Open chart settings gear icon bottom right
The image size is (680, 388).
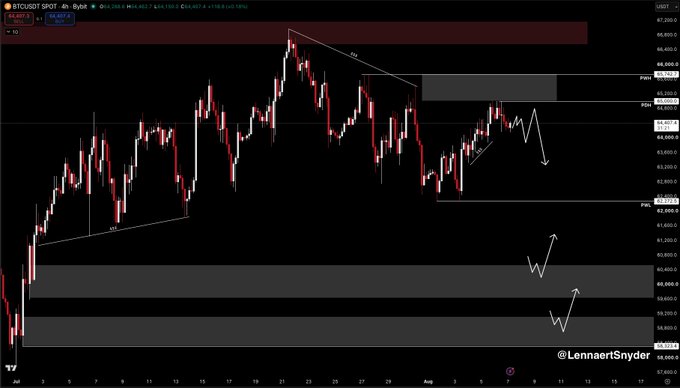[x=666, y=382]
